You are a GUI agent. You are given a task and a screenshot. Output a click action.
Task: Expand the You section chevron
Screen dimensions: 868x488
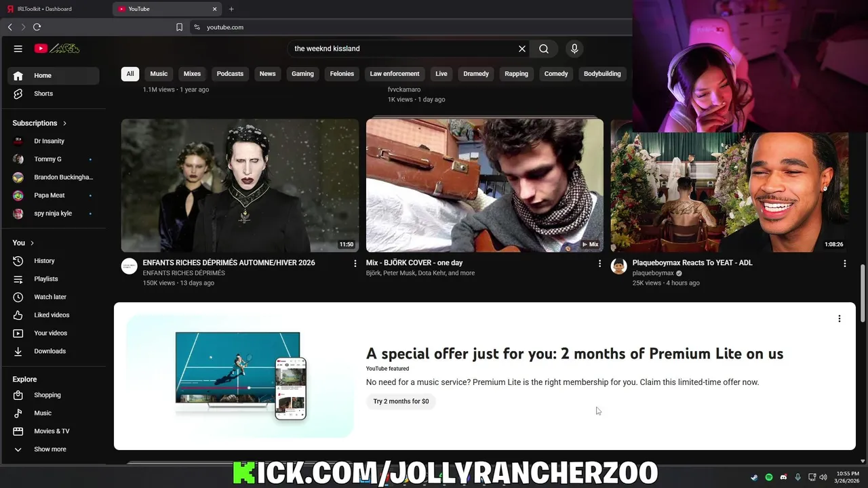tap(32, 243)
